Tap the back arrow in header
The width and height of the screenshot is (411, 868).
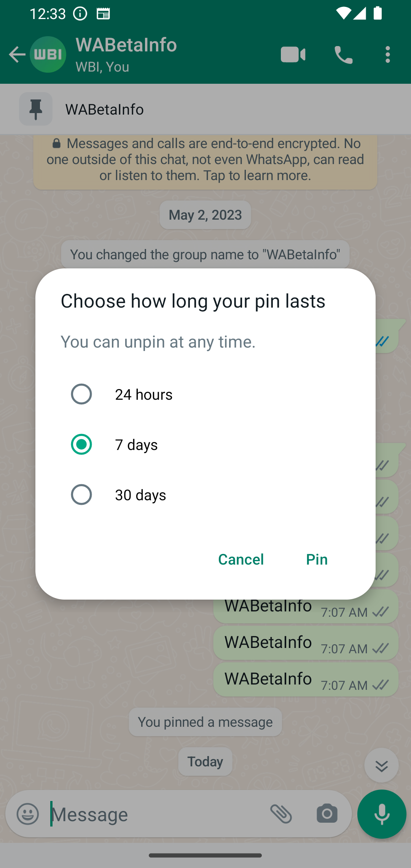coord(17,54)
